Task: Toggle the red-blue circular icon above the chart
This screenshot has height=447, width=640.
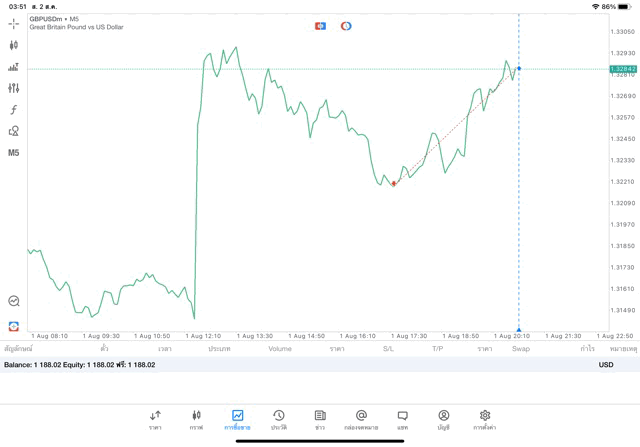Action: point(346,25)
